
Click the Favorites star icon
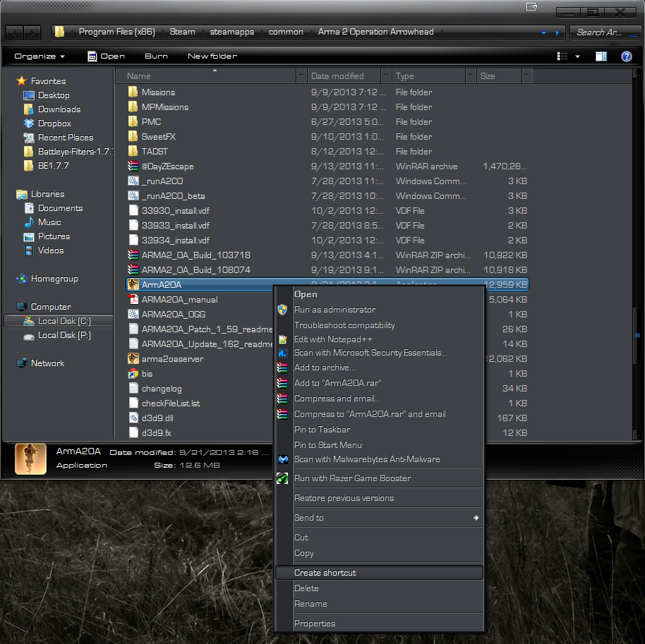[21, 80]
